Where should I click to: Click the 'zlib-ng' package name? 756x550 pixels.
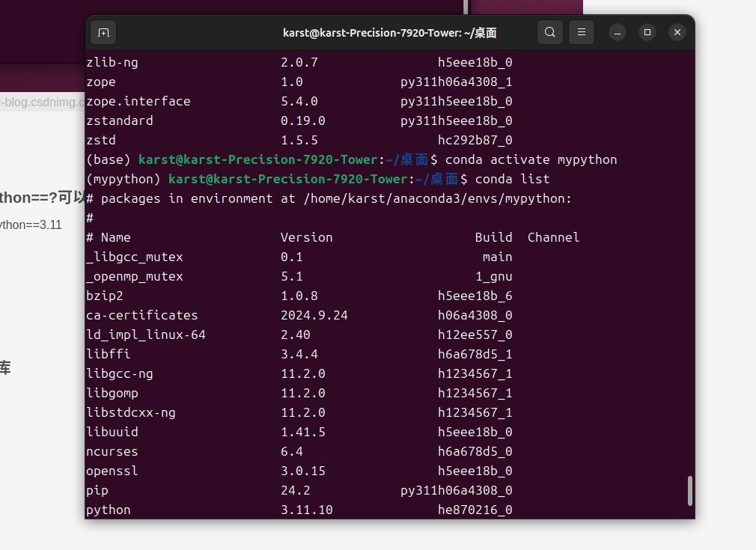pyautogui.click(x=112, y=63)
